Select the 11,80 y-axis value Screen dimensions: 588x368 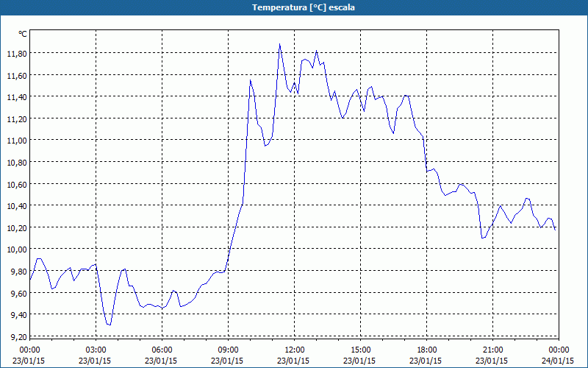(x=17, y=53)
